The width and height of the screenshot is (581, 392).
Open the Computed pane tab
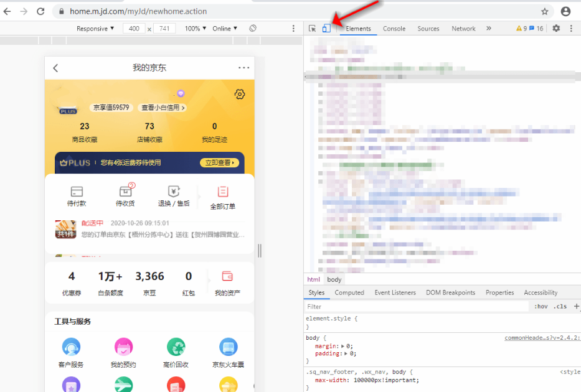point(349,292)
